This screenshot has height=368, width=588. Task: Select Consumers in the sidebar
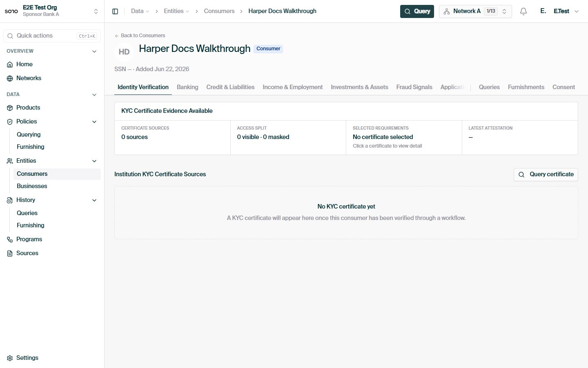pyautogui.click(x=57, y=174)
